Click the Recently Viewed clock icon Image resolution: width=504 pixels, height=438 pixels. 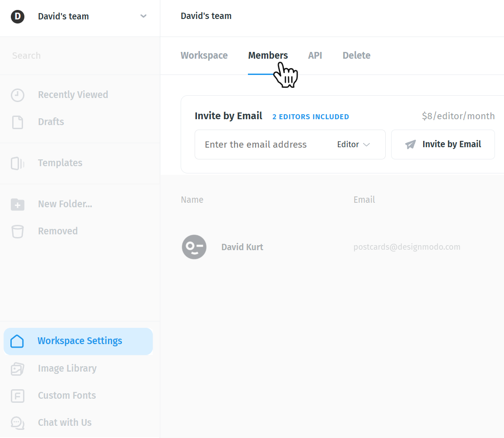pos(17,95)
